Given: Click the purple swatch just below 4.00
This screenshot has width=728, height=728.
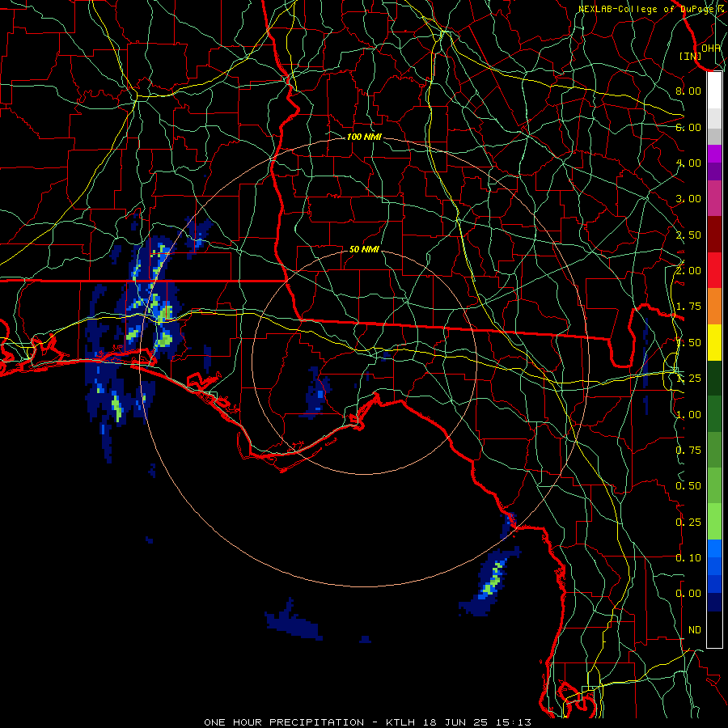Looking at the screenshot, I should 714,171.
